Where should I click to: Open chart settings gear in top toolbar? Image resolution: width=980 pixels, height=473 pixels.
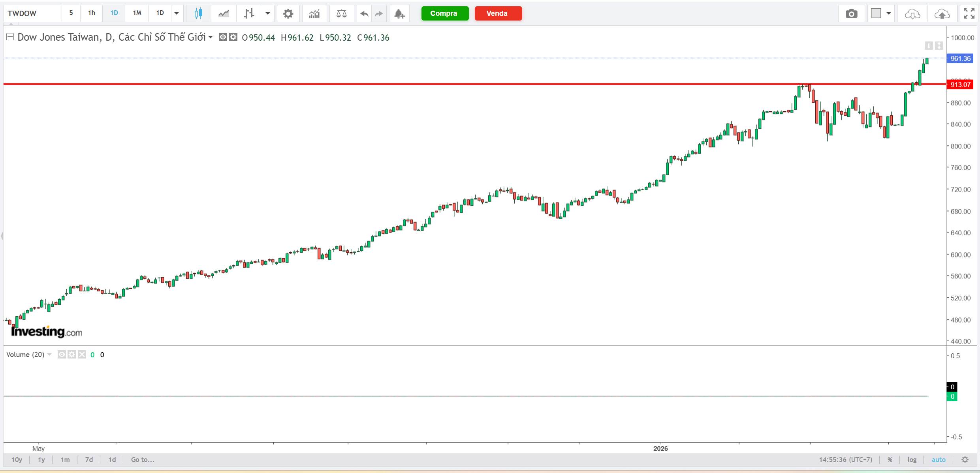coord(288,14)
